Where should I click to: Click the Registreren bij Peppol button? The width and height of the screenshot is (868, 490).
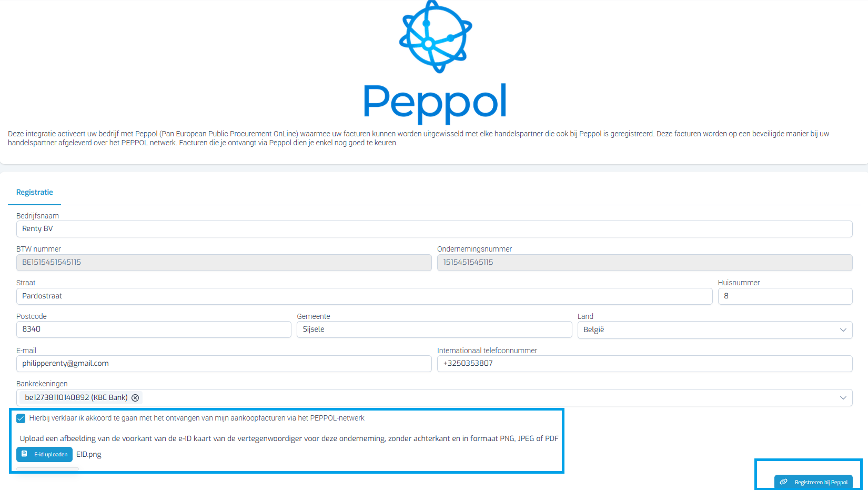813,482
